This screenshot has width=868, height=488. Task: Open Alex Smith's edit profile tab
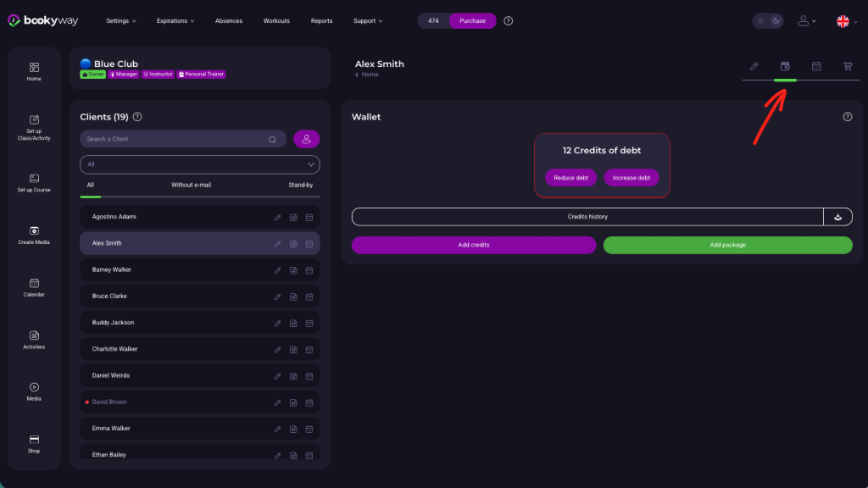[754, 66]
